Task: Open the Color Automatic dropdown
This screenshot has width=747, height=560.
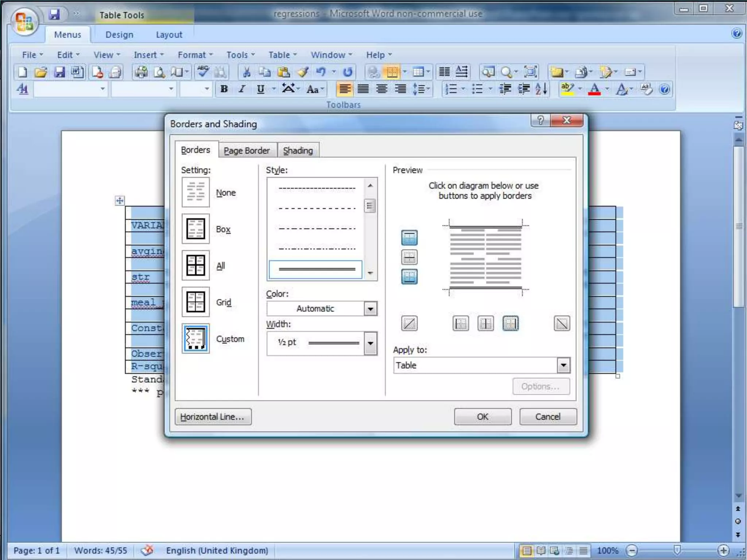Action: click(370, 309)
